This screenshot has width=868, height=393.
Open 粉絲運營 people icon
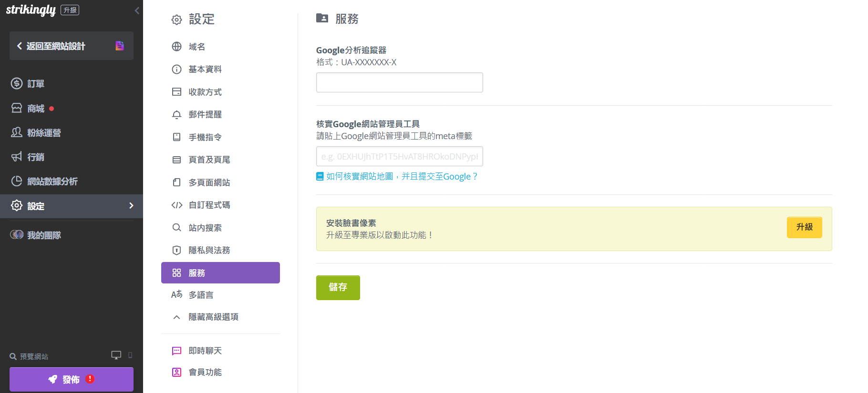pos(17,132)
